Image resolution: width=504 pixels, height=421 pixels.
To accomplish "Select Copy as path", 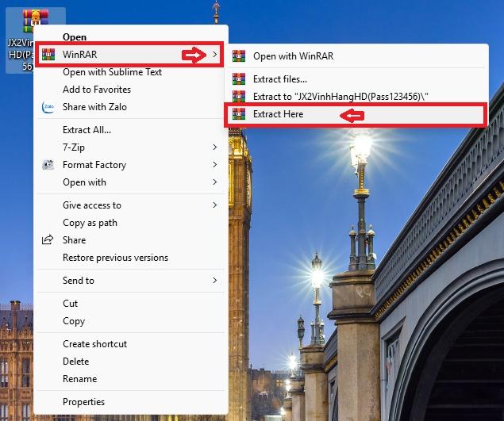I will pos(90,223).
